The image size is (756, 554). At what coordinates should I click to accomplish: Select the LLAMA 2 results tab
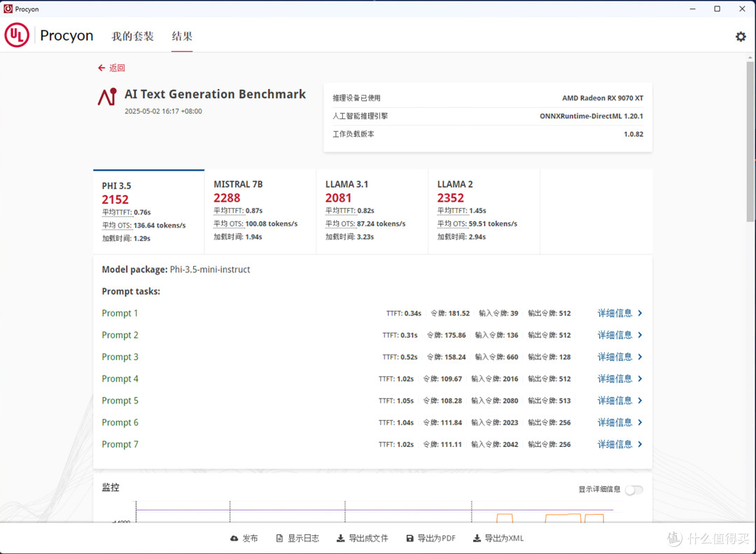pyautogui.click(x=484, y=212)
